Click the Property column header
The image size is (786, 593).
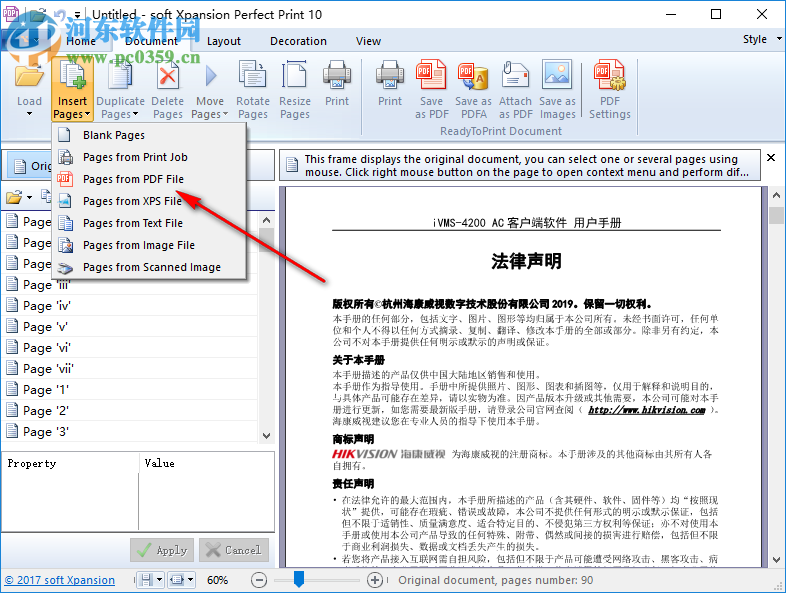pyautogui.click(x=70, y=463)
